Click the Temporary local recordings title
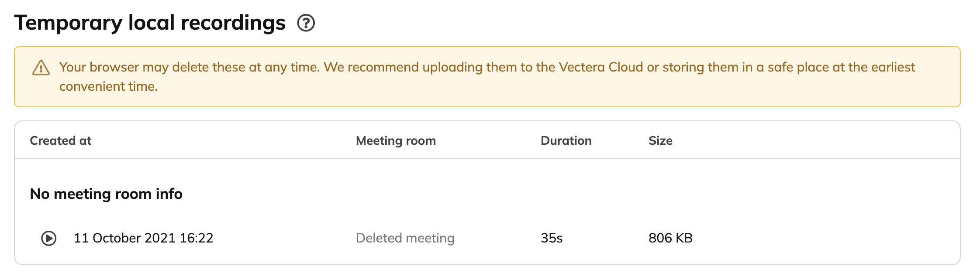The width and height of the screenshot is (980, 280). (x=150, y=23)
